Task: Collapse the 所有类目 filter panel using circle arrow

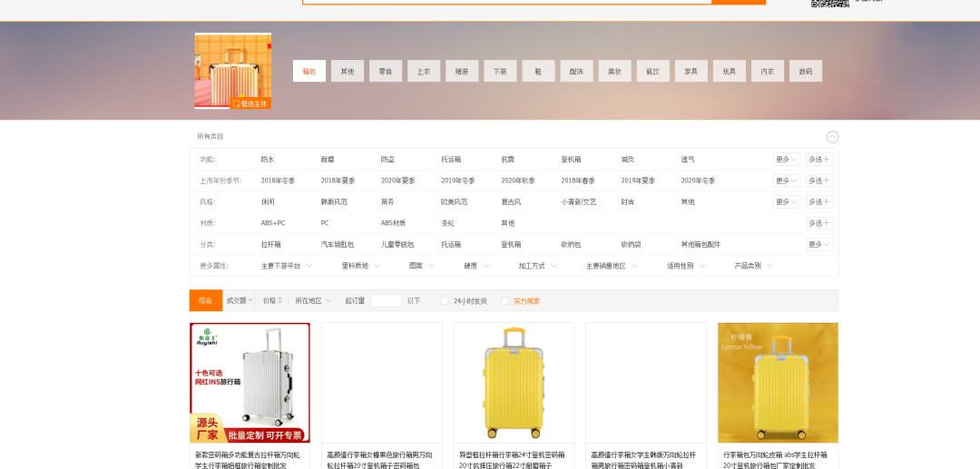Action: click(832, 137)
